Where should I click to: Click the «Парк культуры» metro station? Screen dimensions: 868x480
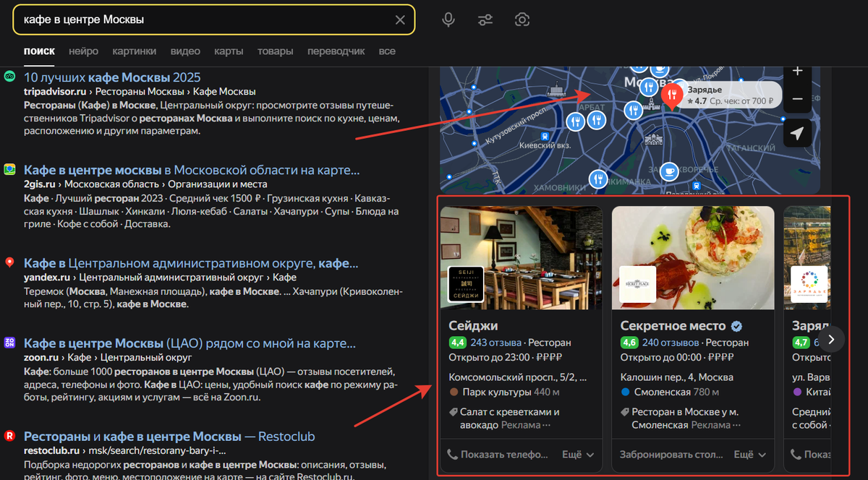point(498,392)
